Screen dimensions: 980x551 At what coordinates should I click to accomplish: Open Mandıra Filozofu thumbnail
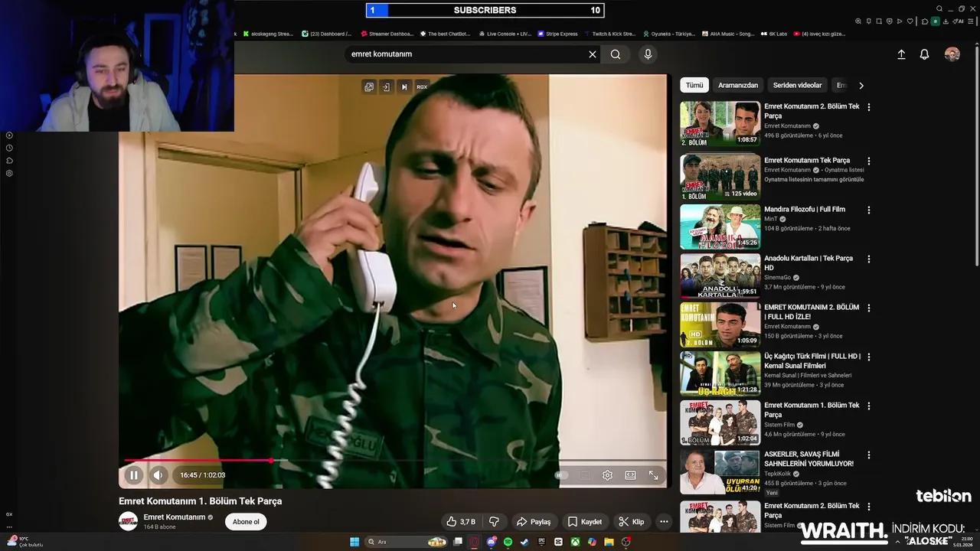tap(720, 227)
